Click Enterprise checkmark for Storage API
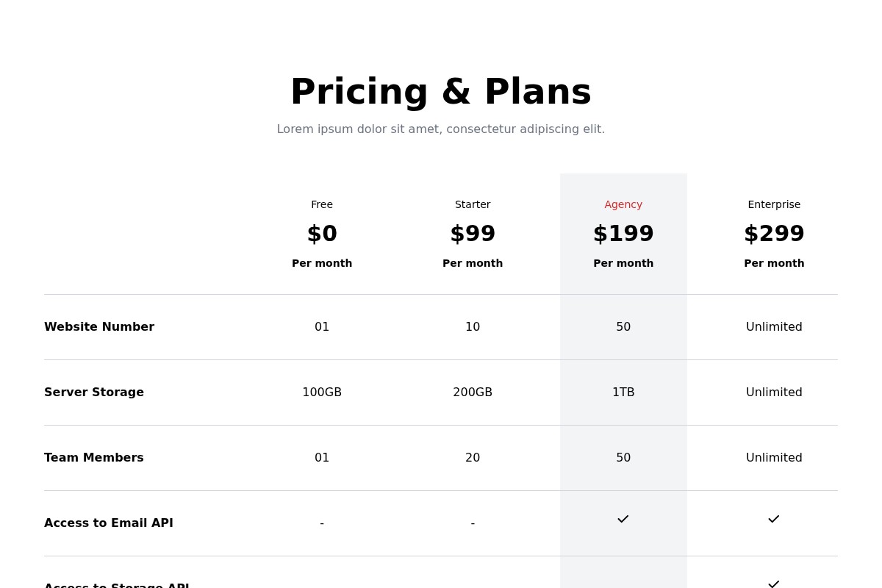 pyautogui.click(x=773, y=584)
